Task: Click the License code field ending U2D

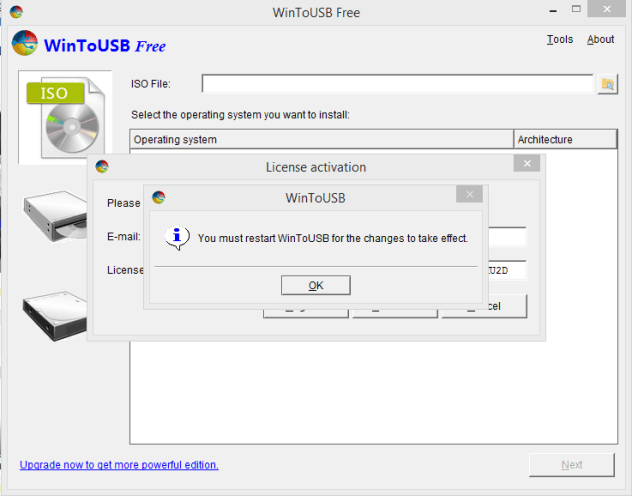Action: (507, 270)
